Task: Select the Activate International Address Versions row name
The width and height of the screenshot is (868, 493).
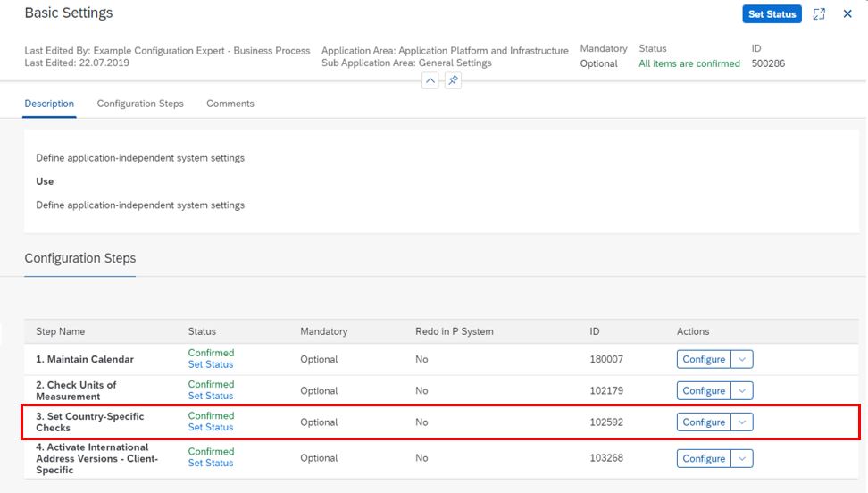Action: [x=96, y=458]
